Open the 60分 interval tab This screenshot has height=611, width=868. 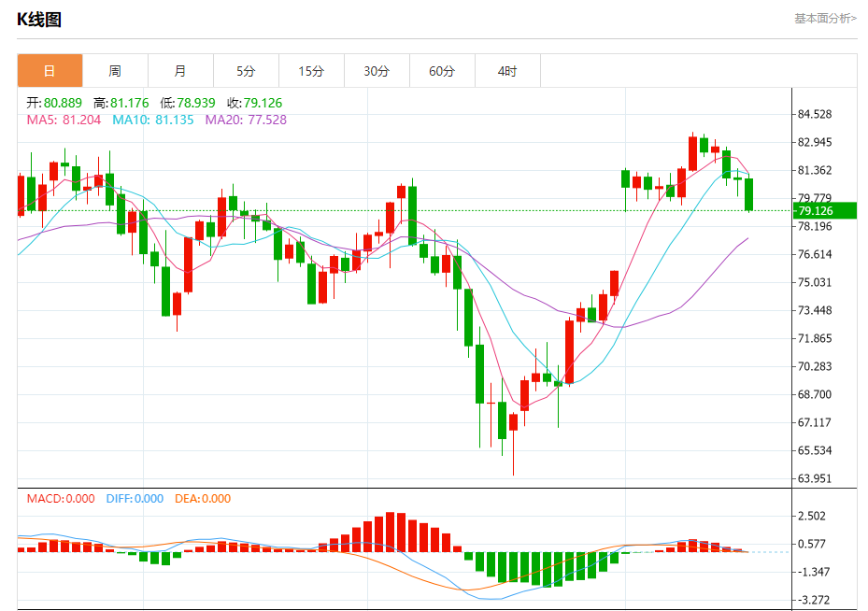(x=442, y=71)
